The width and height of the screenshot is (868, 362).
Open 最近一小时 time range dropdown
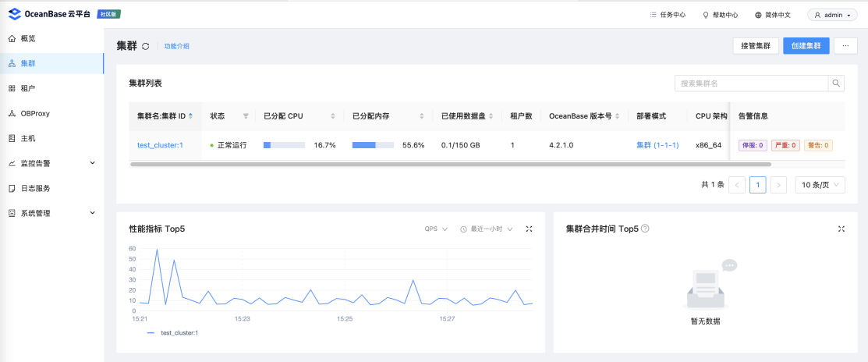click(487, 229)
